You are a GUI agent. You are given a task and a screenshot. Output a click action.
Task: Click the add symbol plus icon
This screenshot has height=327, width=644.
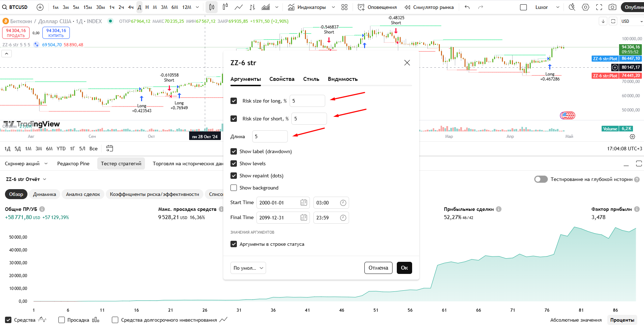coord(40,7)
